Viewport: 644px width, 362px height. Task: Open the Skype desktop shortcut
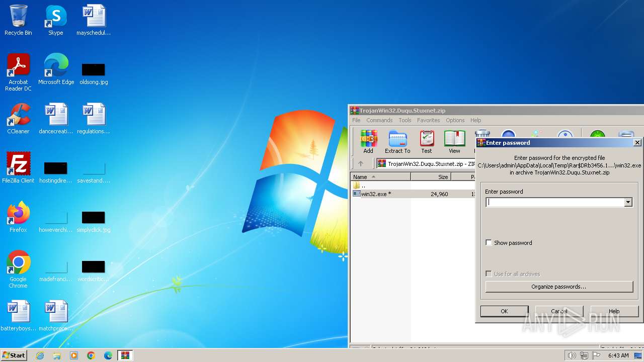(56, 20)
